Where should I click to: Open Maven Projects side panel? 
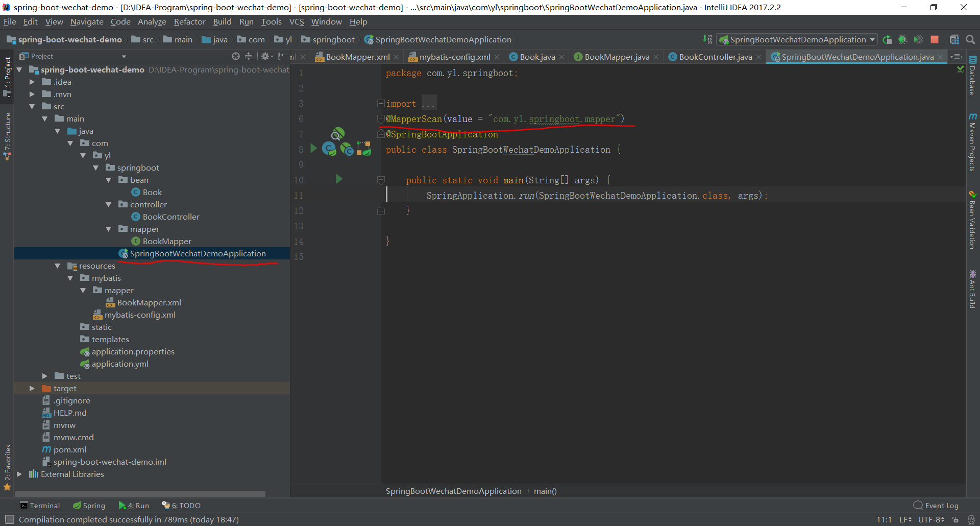point(972,142)
